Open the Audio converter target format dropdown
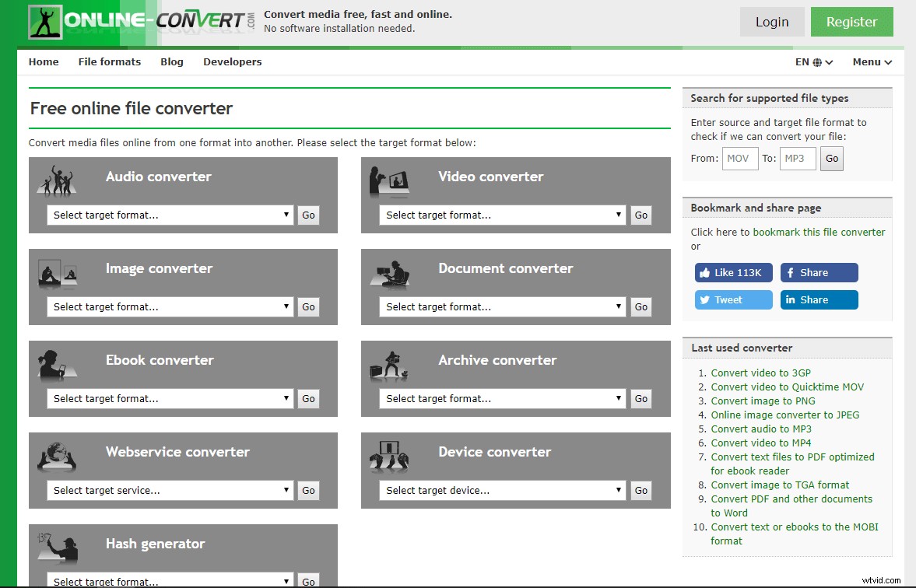The width and height of the screenshot is (916, 588). click(169, 215)
